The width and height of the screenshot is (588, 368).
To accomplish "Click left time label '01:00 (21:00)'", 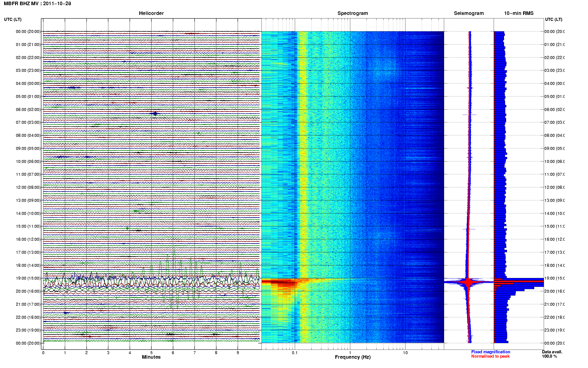I will 28,44.
